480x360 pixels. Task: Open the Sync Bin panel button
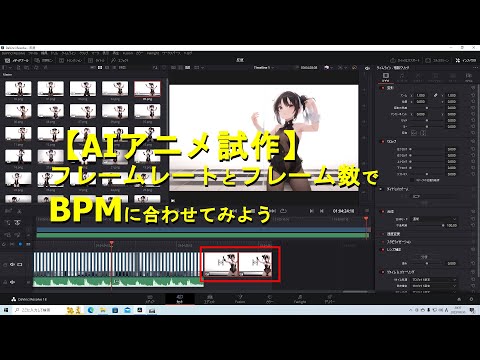click(44, 60)
